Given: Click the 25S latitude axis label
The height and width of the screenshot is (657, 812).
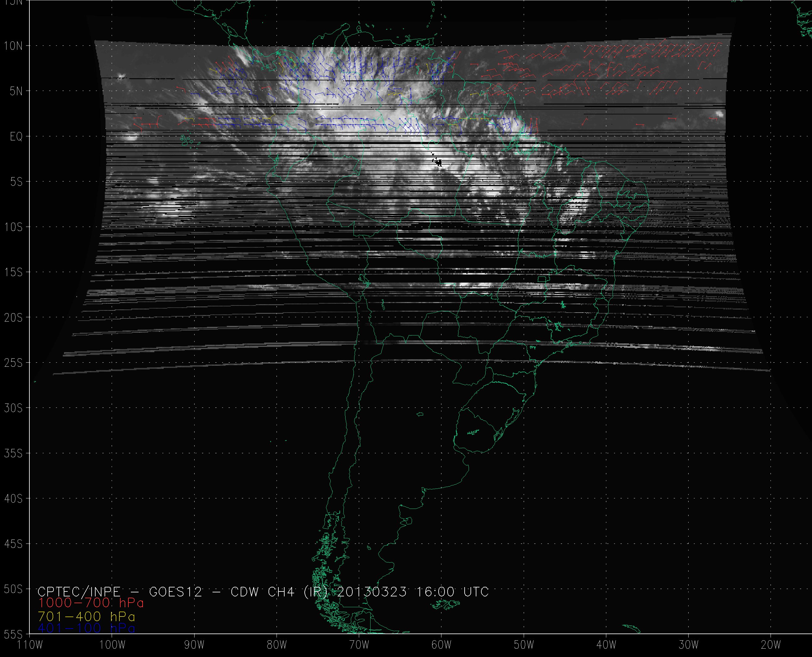Looking at the screenshot, I should coord(13,363).
